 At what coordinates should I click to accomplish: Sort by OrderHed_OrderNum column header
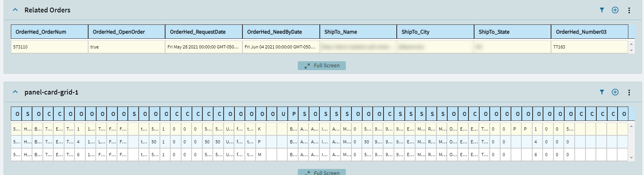(50, 32)
